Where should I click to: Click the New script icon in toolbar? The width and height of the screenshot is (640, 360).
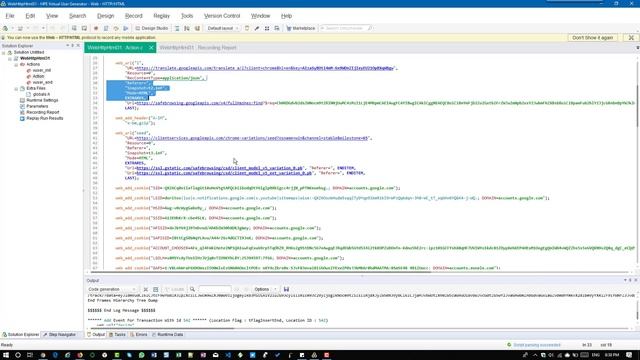click(x=6, y=29)
